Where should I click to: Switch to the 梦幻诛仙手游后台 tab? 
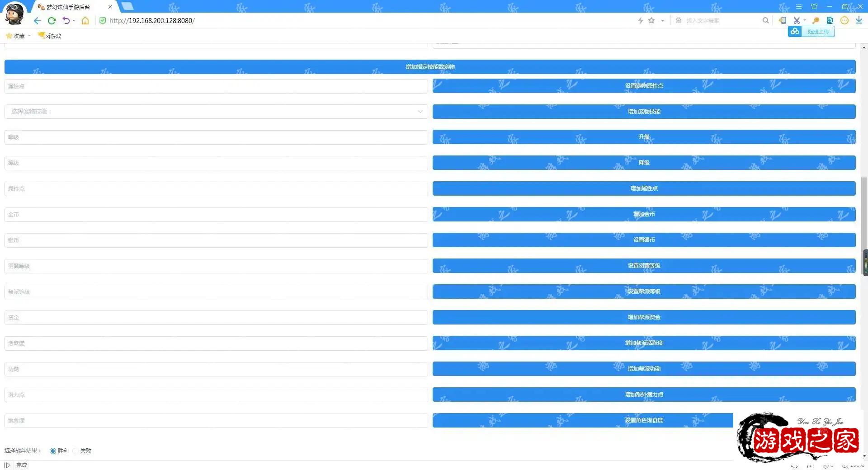tap(72, 7)
